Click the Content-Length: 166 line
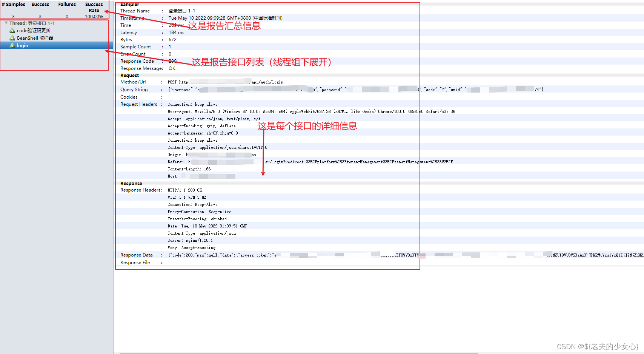Viewport: 644px width, 354px height. click(x=189, y=169)
